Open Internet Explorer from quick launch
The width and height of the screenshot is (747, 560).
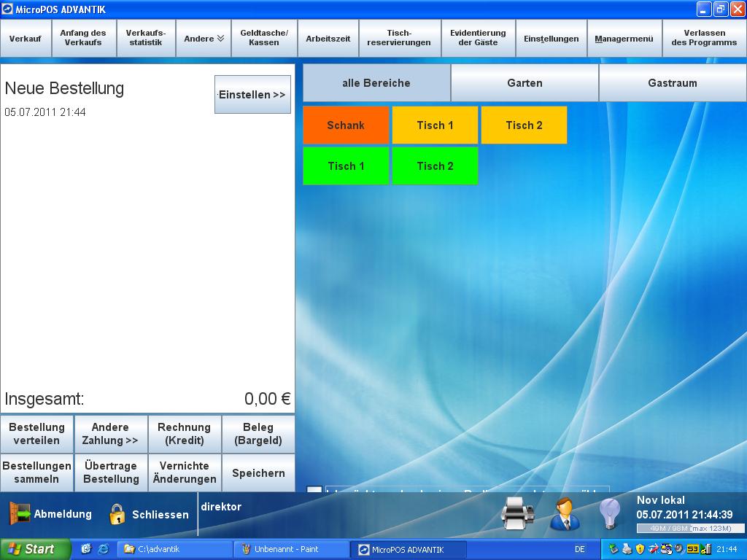(104, 549)
